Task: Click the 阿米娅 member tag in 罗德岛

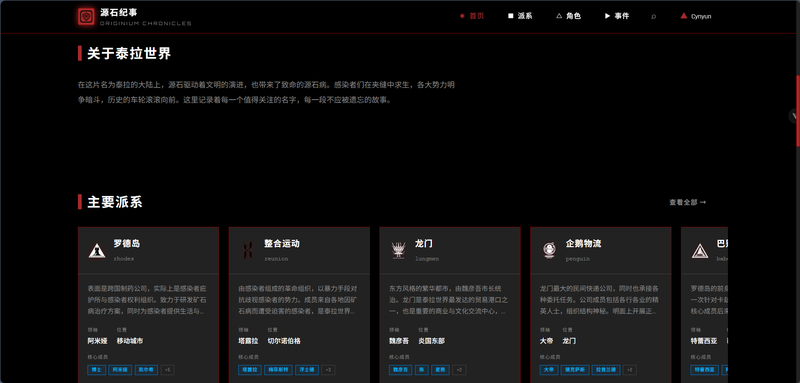Action: tap(119, 370)
